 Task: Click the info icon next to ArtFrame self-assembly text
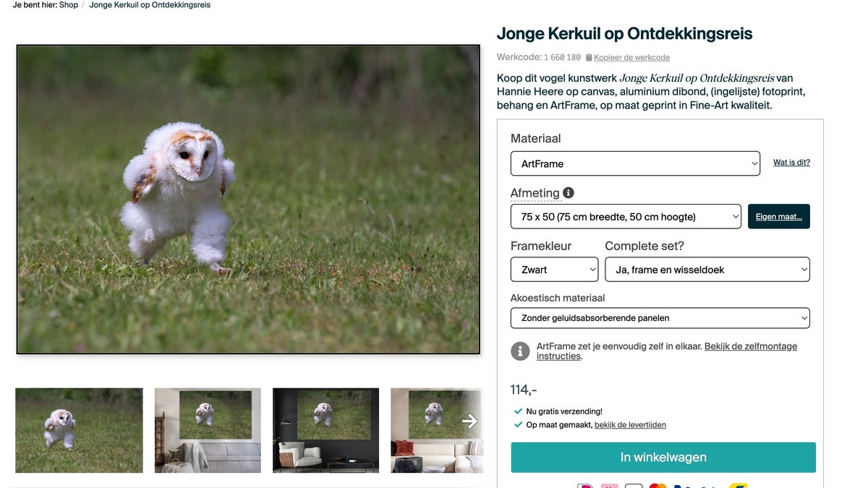(x=520, y=351)
